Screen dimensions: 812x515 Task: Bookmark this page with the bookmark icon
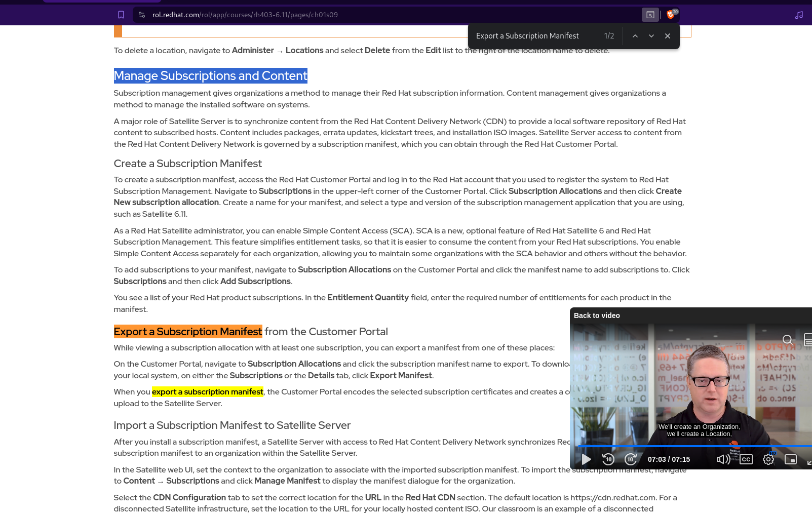tap(121, 15)
